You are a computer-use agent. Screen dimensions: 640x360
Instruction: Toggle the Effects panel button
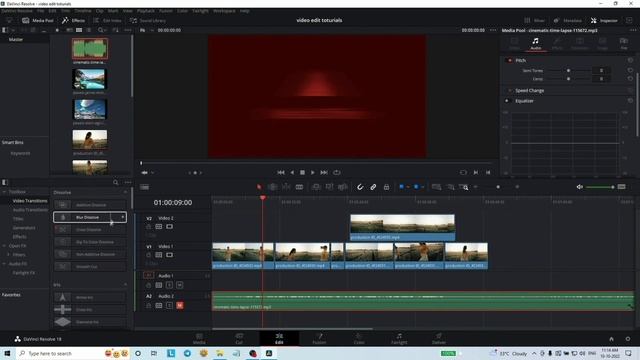click(73, 20)
